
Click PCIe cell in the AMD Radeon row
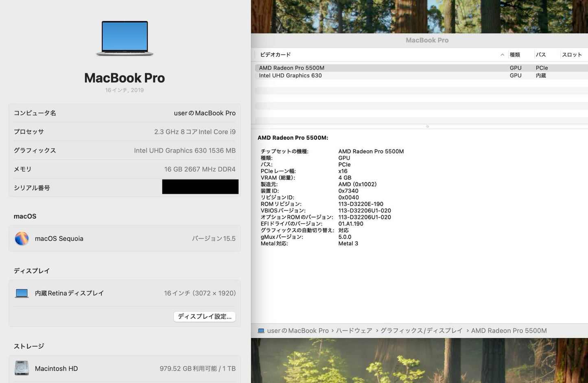coord(542,68)
